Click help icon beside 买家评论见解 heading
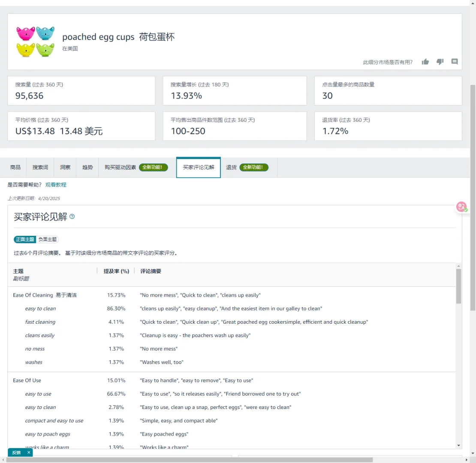Image resolution: width=476 pixels, height=463 pixels. [x=72, y=216]
